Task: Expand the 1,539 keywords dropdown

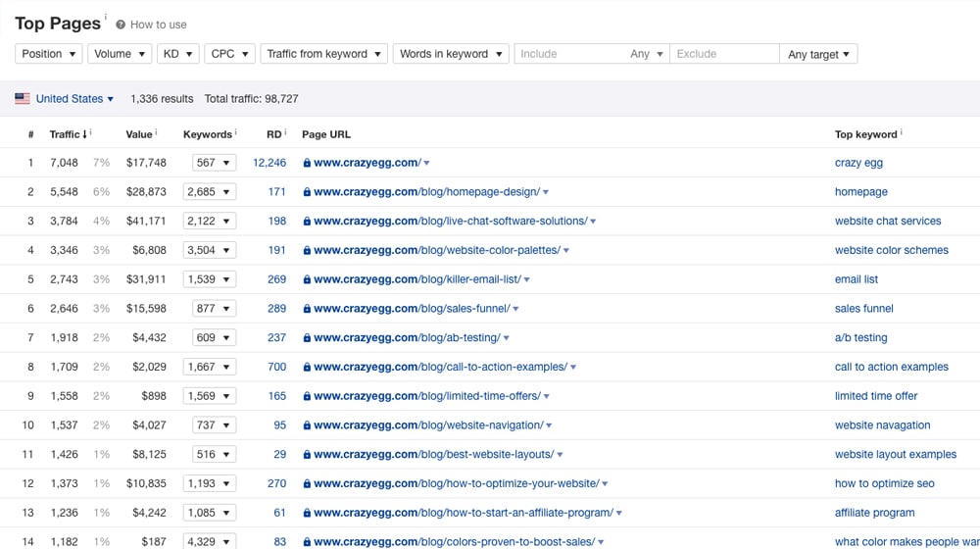Action: coord(210,279)
